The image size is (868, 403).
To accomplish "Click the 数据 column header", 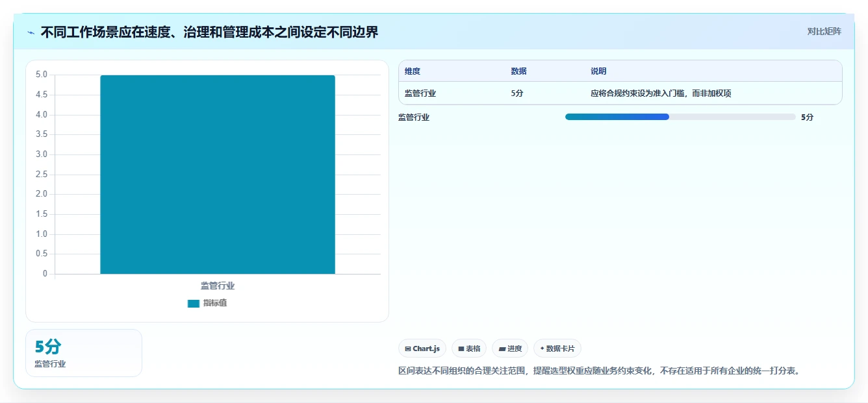I will click(x=519, y=71).
